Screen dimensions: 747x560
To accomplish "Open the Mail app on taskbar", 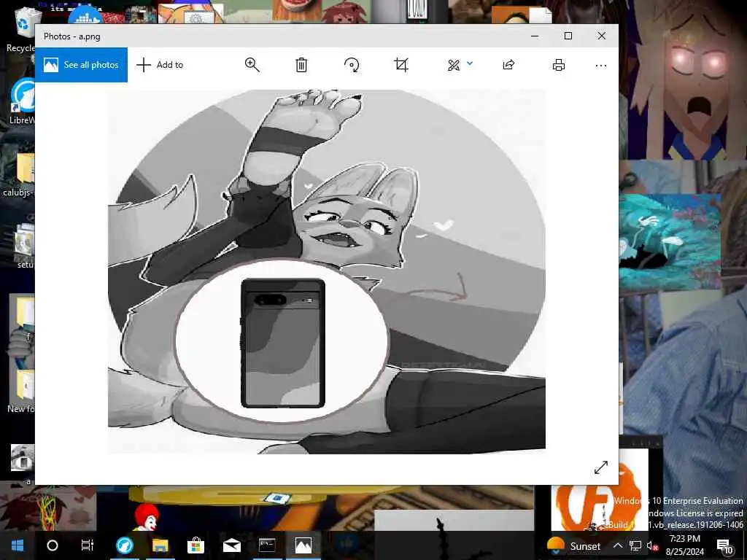I will coord(231,545).
